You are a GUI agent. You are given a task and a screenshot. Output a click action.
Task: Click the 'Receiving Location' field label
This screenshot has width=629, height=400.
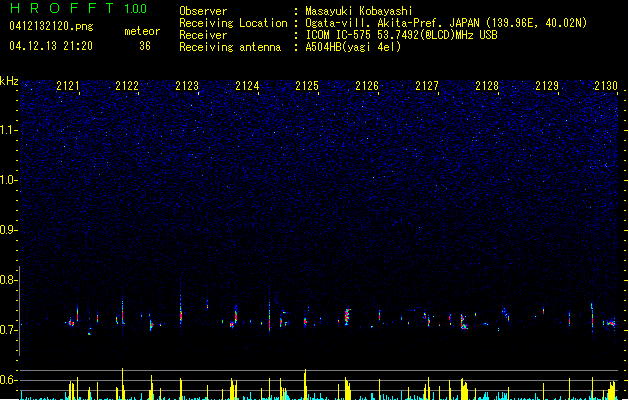(233, 23)
